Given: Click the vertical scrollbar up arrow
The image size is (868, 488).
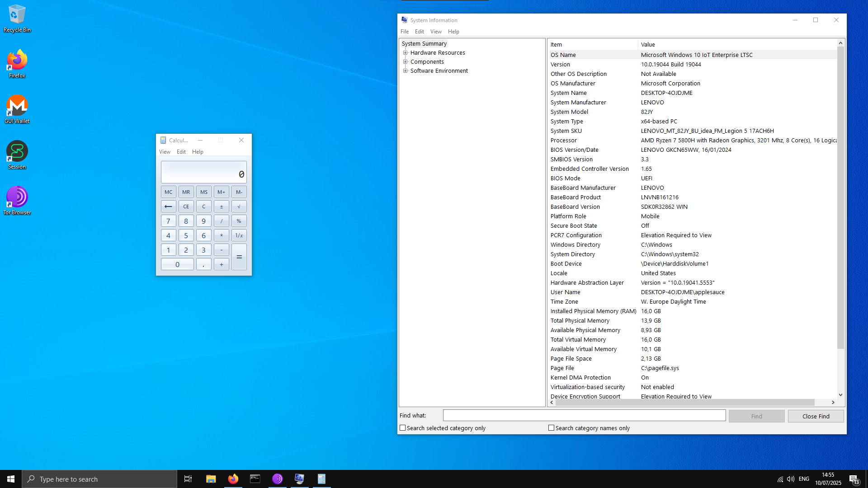Looking at the screenshot, I should pos(840,43).
